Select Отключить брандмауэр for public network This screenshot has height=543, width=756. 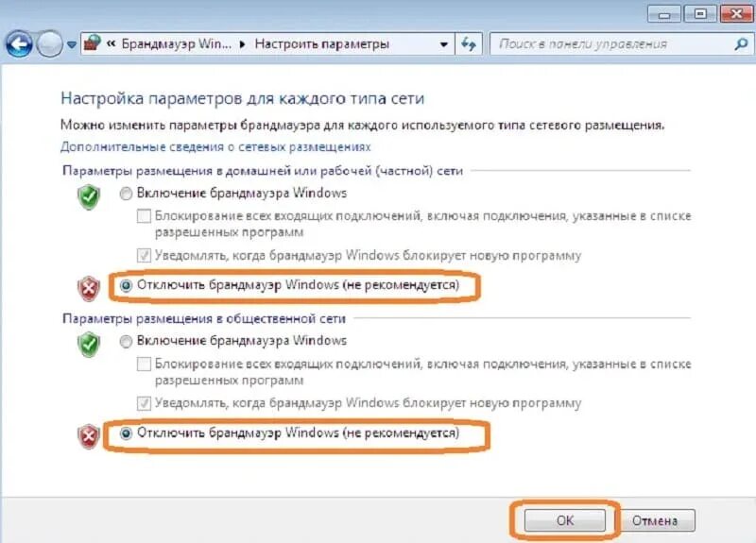point(126,433)
